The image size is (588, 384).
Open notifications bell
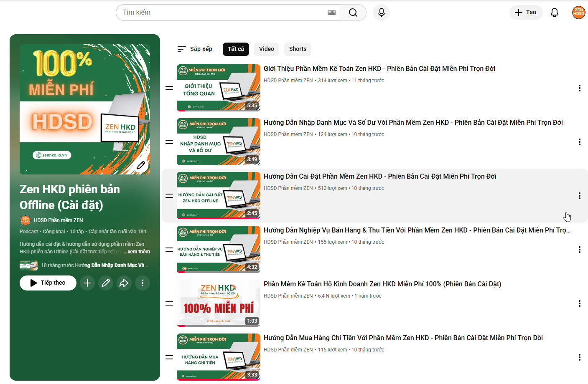(555, 13)
